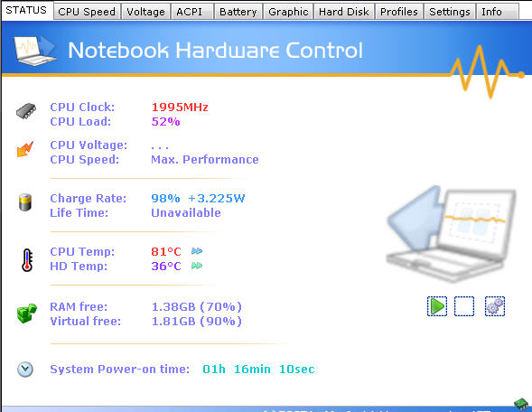This screenshot has width=532, height=412.
Task: Open the gears configuration icon
Action: [x=495, y=306]
